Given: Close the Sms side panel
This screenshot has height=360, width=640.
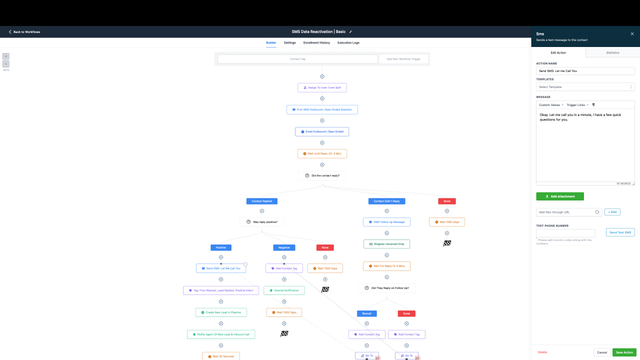Looking at the screenshot, I should [x=632, y=34].
